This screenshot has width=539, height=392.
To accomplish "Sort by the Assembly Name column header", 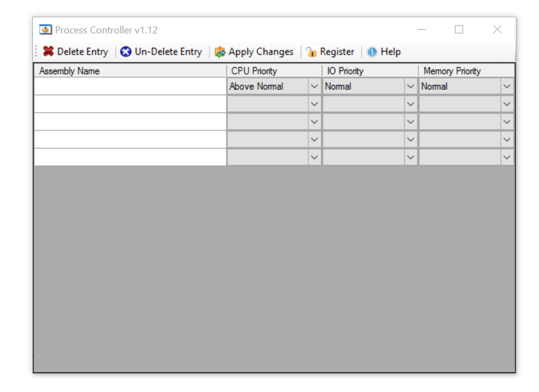I will [x=130, y=71].
